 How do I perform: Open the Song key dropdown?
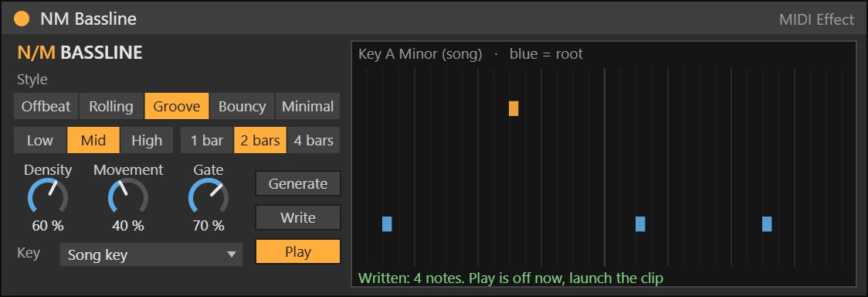(x=151, y=255)
